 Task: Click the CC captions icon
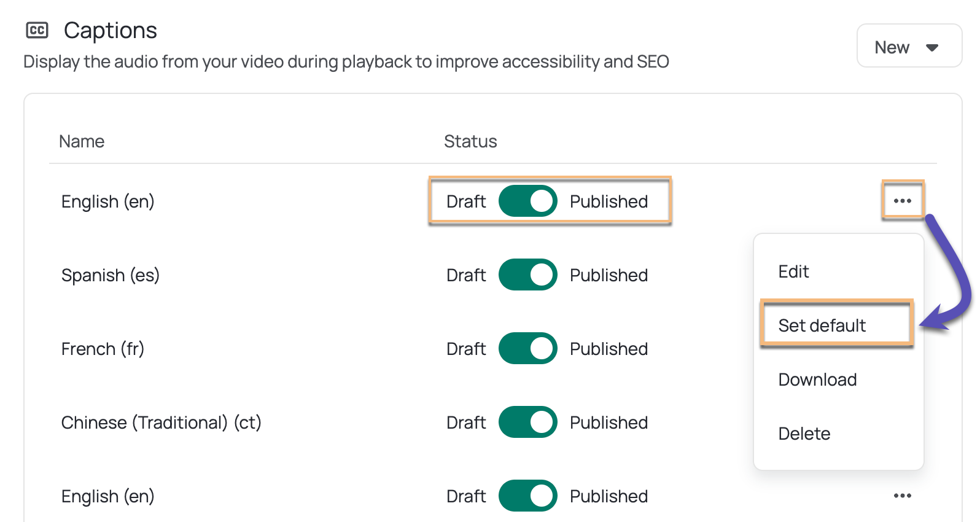coord(37,30)
